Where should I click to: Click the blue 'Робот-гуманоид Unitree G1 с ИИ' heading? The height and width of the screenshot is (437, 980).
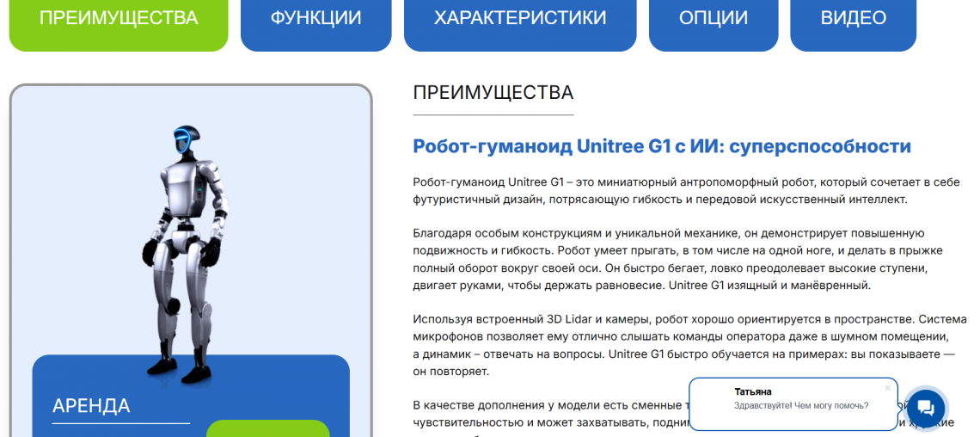[661, 146]
